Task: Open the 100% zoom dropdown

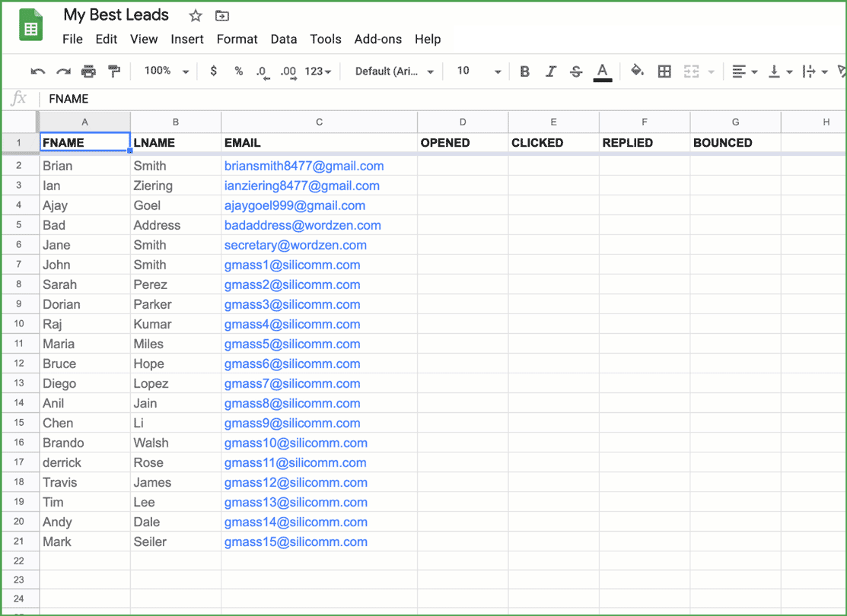Action: coord(166,71)
